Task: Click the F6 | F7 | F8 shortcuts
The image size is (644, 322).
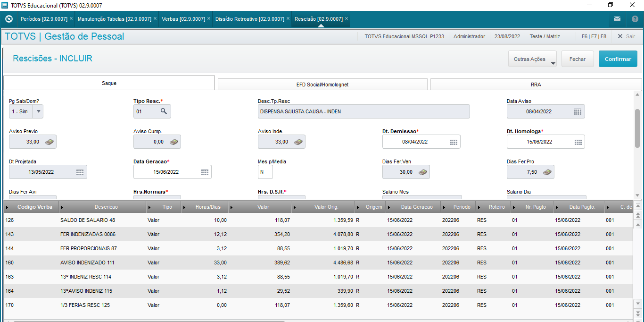Action: [x=594, y=36]
